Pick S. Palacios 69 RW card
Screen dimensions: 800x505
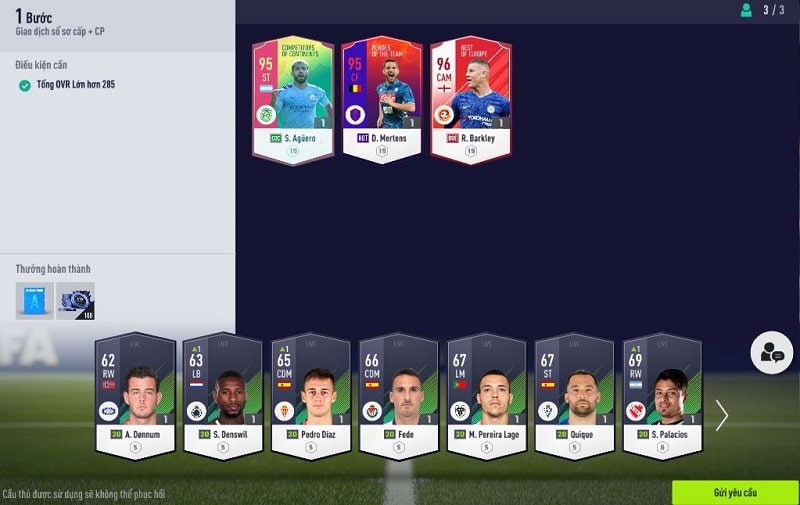(x=662, y=396)
